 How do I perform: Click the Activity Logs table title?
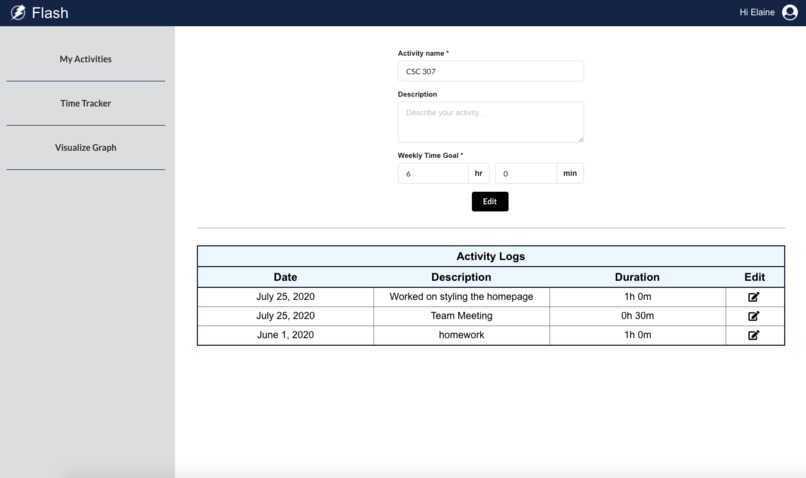pyautogui.click(x=490, y=256)
